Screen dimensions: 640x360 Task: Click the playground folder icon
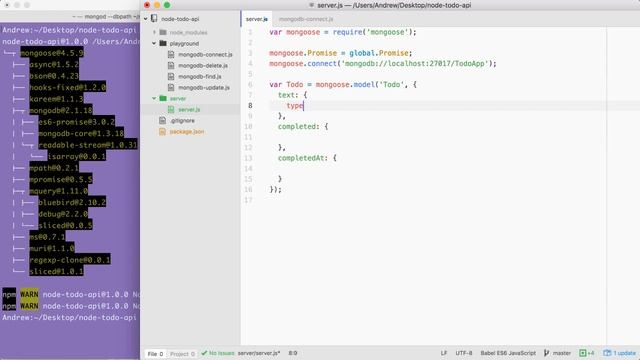coord(163,43)
